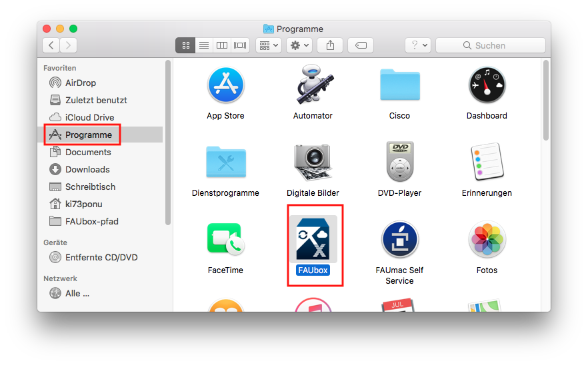The width and height of the screenshot is (588, 365).
Task: Launch the FaceTime app icon
Action: click(x=225, y=239)
